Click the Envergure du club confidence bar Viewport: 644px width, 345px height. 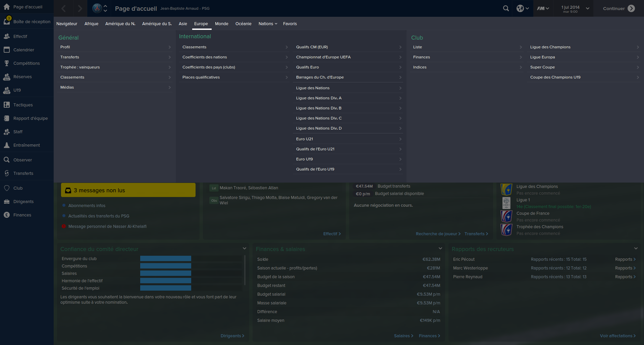point(191,258)
